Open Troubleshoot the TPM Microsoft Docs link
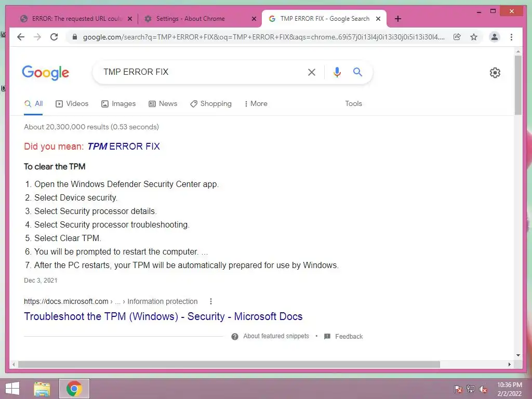Screen dimensions: 532x399 [x=163, y=316]
